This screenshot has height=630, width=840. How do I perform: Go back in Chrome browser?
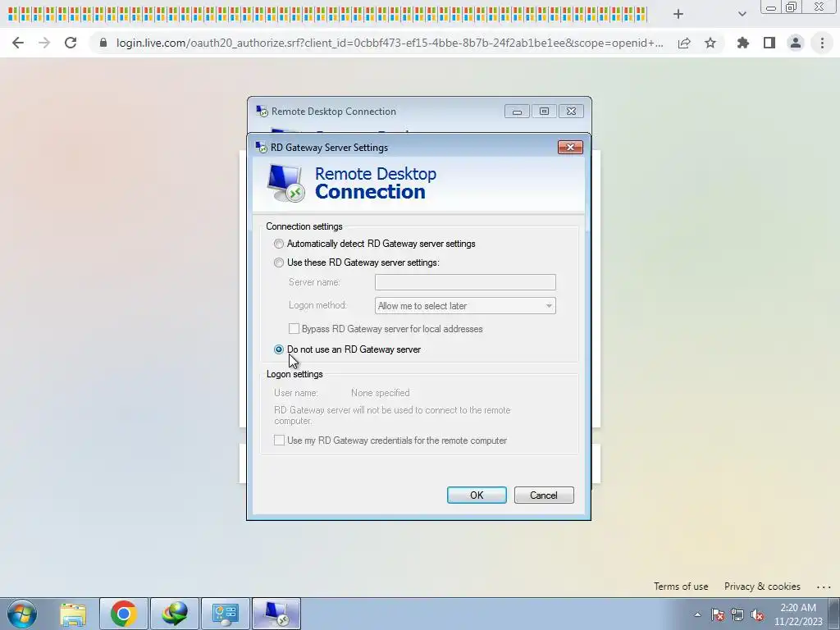(18, 43)
